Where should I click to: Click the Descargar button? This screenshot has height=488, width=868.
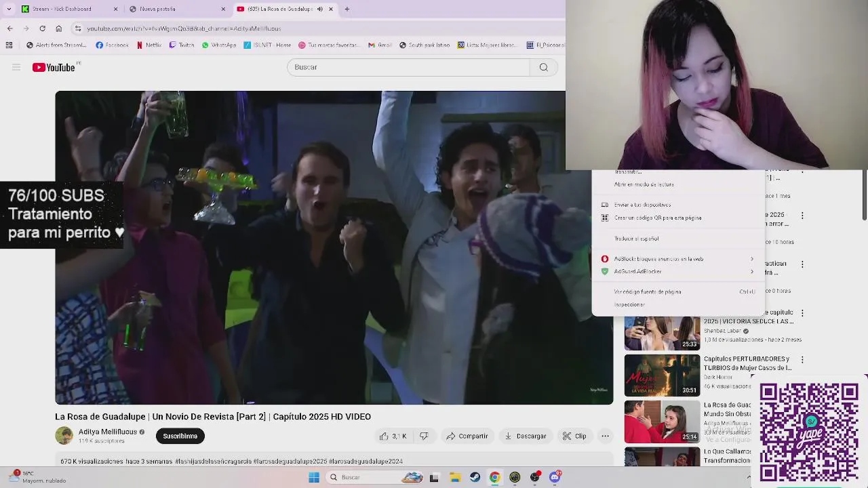click(x=526, y=436)
